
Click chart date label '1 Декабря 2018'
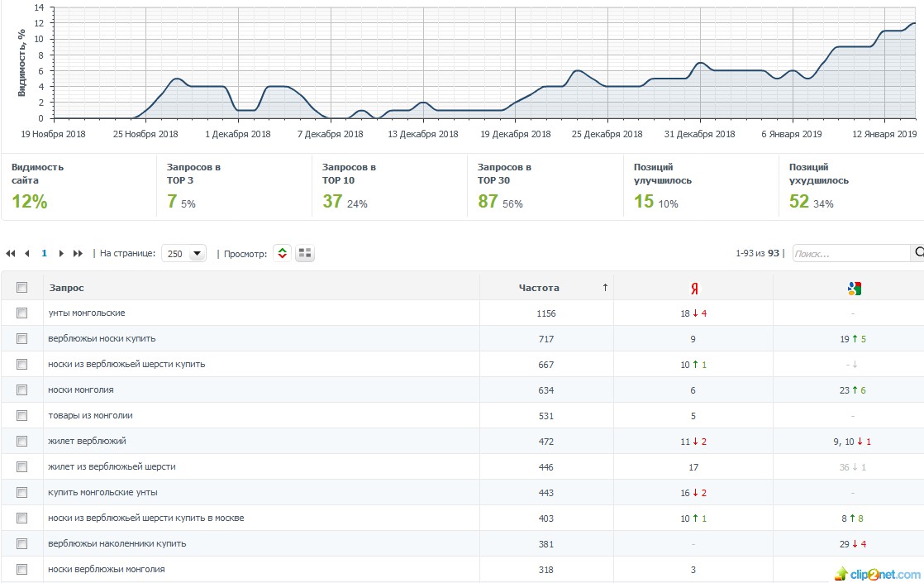click(x=238, y=134)
